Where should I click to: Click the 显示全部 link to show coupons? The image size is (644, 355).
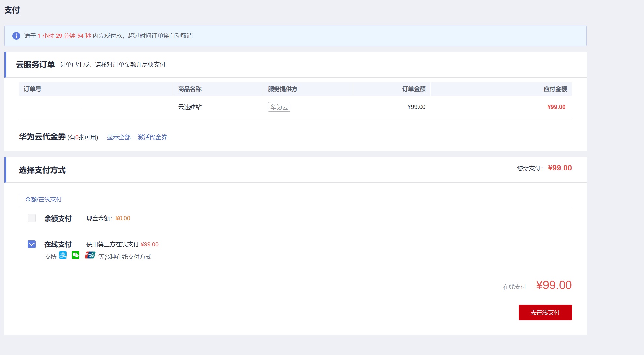[119, 137]
